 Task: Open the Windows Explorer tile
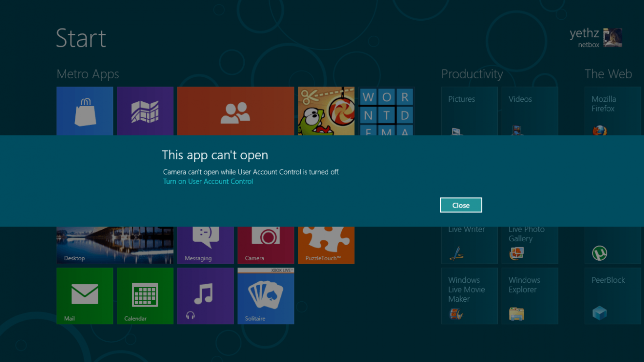click(530, 296)
